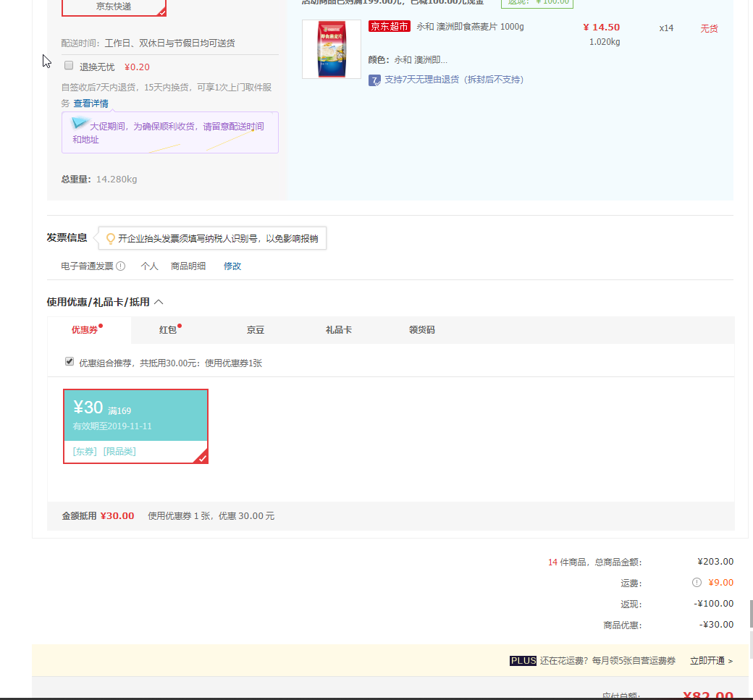Click the PLUS badge icon
The image size is (753, 700).
pos(523,661)
